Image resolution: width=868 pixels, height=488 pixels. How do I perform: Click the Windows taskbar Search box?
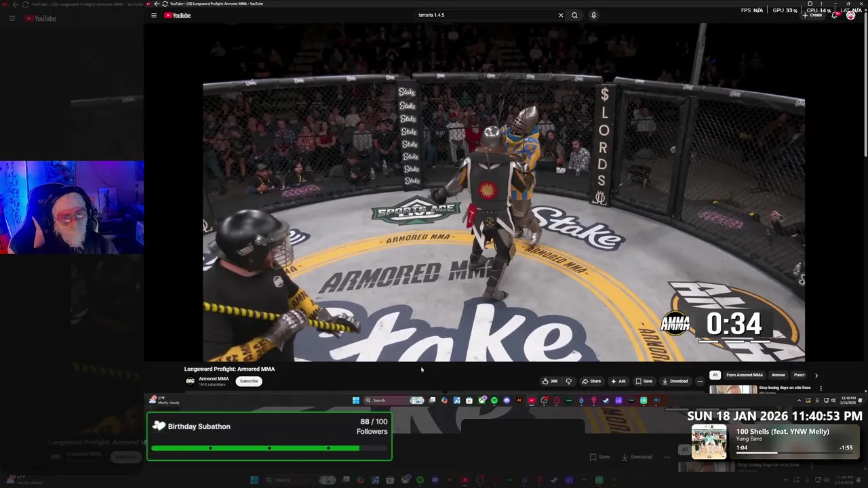(394, 400)
